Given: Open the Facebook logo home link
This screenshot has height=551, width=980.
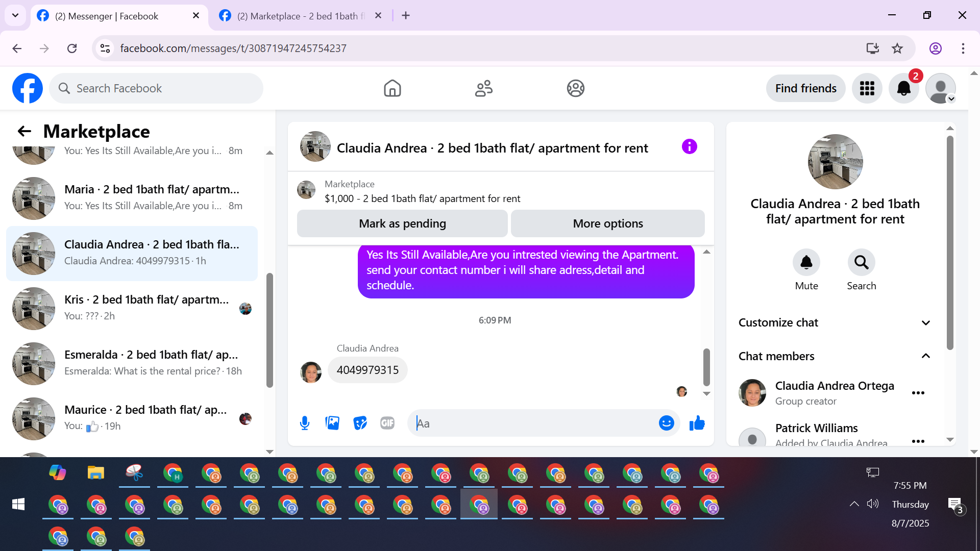Looking at the screenshot, I should (28, 88).
